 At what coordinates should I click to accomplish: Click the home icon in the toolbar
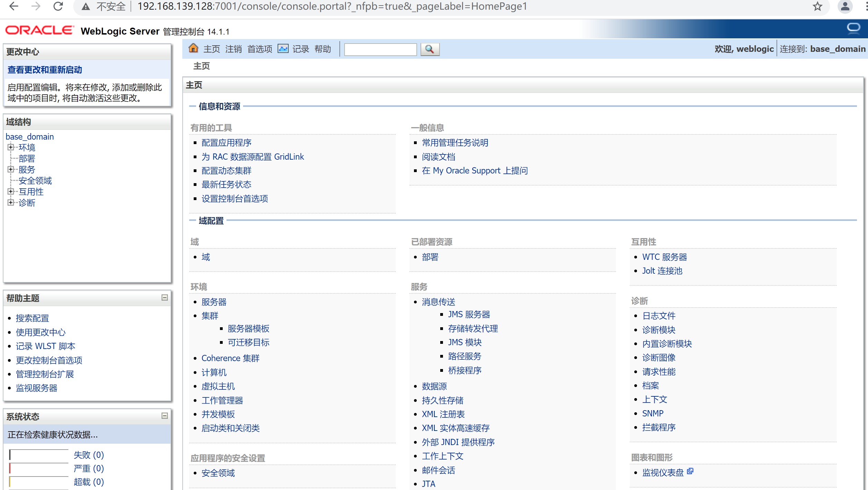(x=193, y=48)
